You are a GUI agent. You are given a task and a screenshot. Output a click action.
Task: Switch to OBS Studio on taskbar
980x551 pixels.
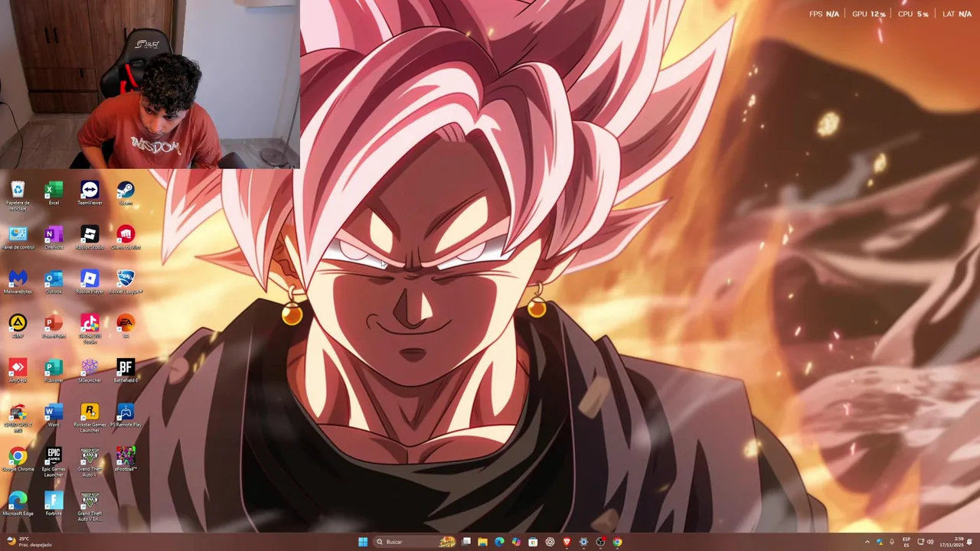(x=600, y=542)
